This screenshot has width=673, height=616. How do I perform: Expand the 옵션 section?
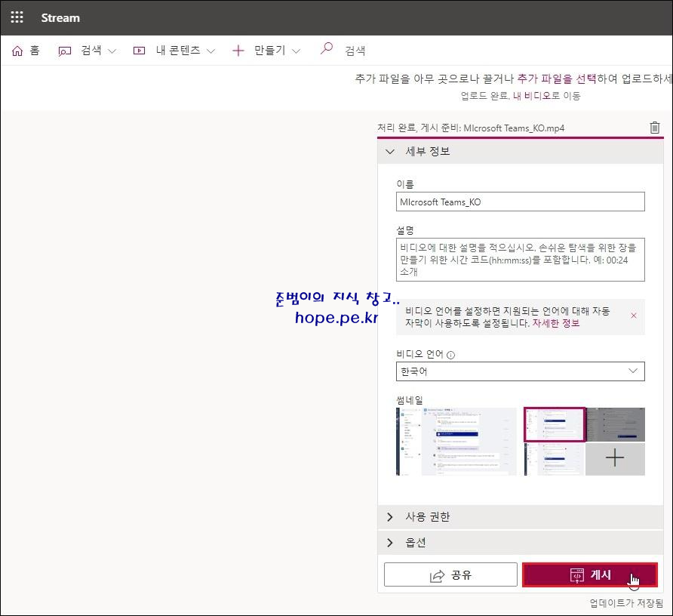click(x=520, y=543)
